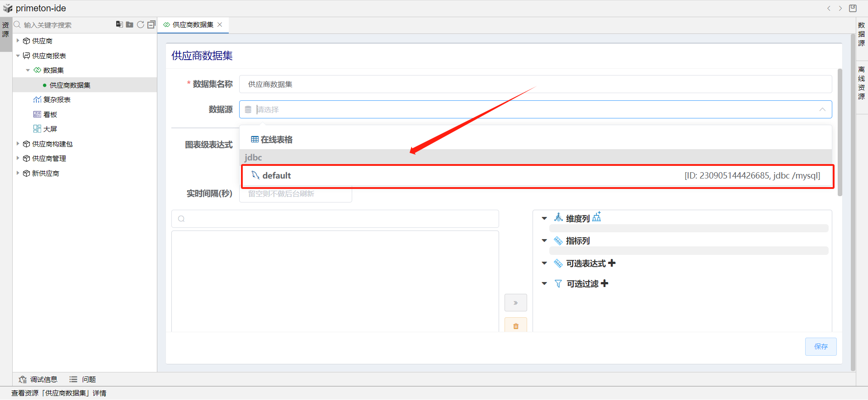Close the 供应商数据集 tab

click(220, 24)
